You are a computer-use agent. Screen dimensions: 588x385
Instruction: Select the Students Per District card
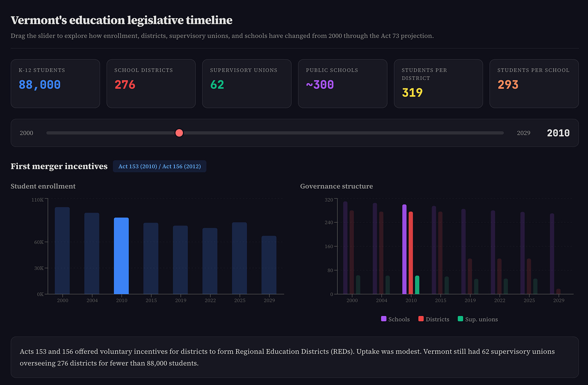pyautogui.click(x=438, y=84)
